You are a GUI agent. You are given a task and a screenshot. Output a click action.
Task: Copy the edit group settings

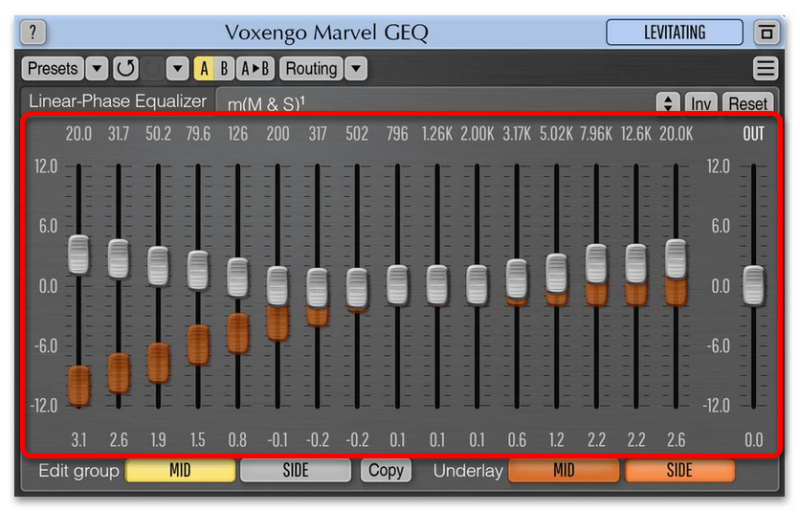(x=386, y=470)
